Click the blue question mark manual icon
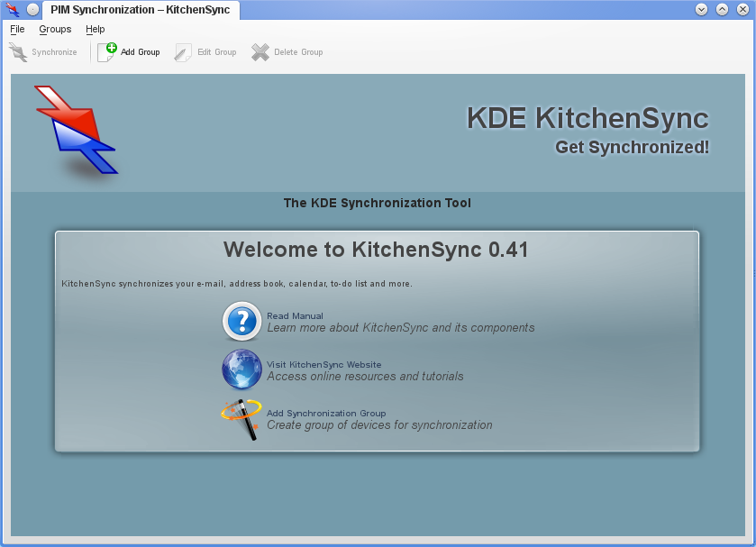756x547 pixels. pyautogui.click(x=241, y=321)
